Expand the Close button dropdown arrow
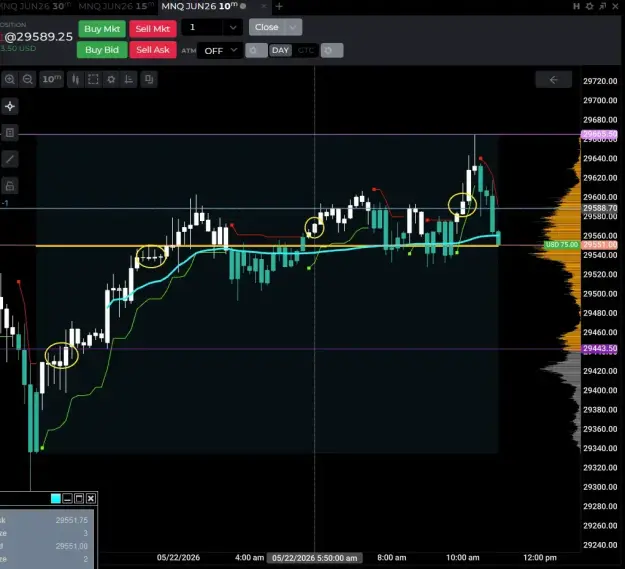The image size is (625, 569). [x=293, y=27]
